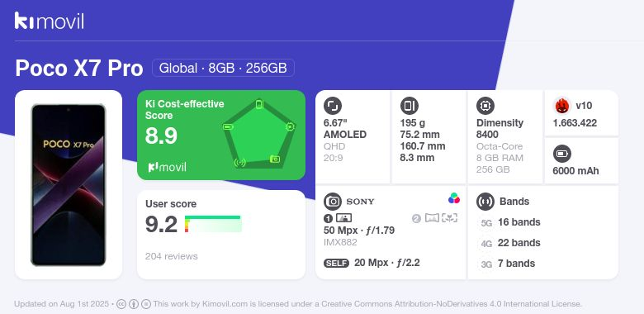Click the pentagon radar score chart

click(x=259, y=134)
